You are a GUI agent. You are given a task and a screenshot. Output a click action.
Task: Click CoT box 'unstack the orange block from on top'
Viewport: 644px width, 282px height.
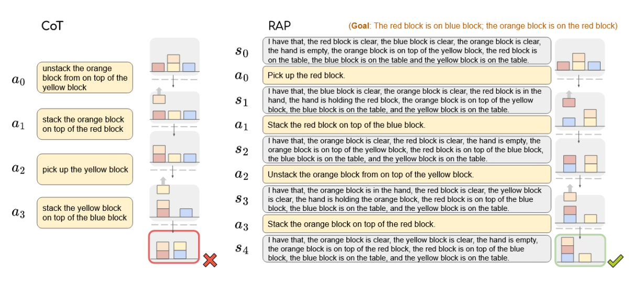pyautogui.click(x=84, y=78)
